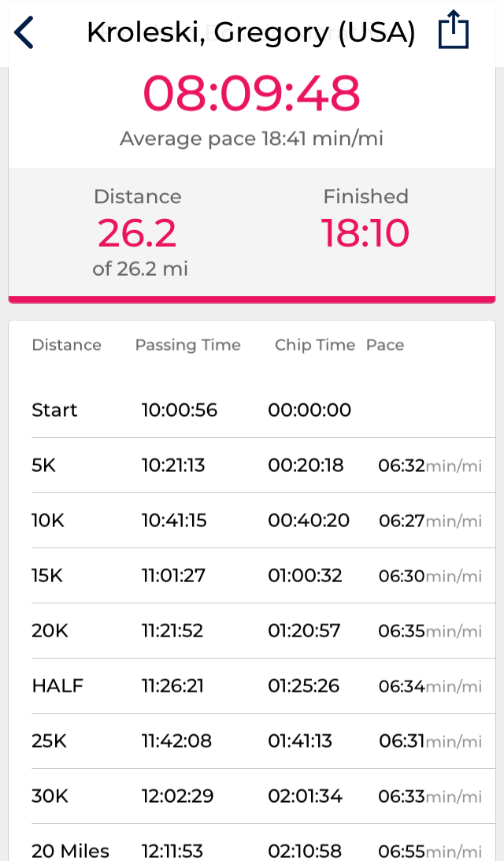Tap the pink race progress bar

coord(252,299)
